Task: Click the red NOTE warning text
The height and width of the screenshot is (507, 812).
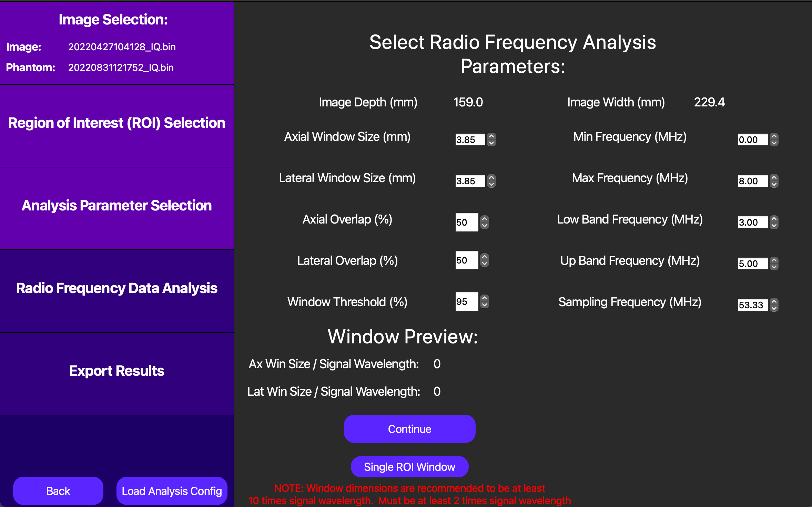Action: click(409, 494)
